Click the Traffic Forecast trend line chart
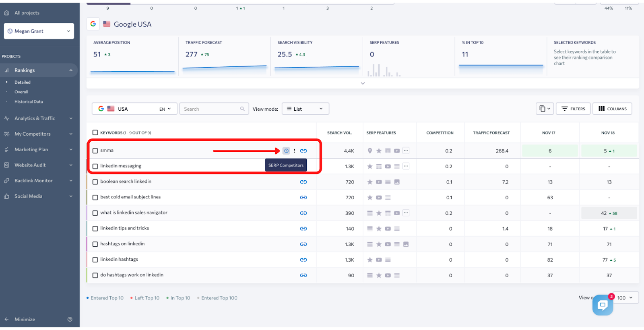Viewport: 644px width, 330px height. 225,67
